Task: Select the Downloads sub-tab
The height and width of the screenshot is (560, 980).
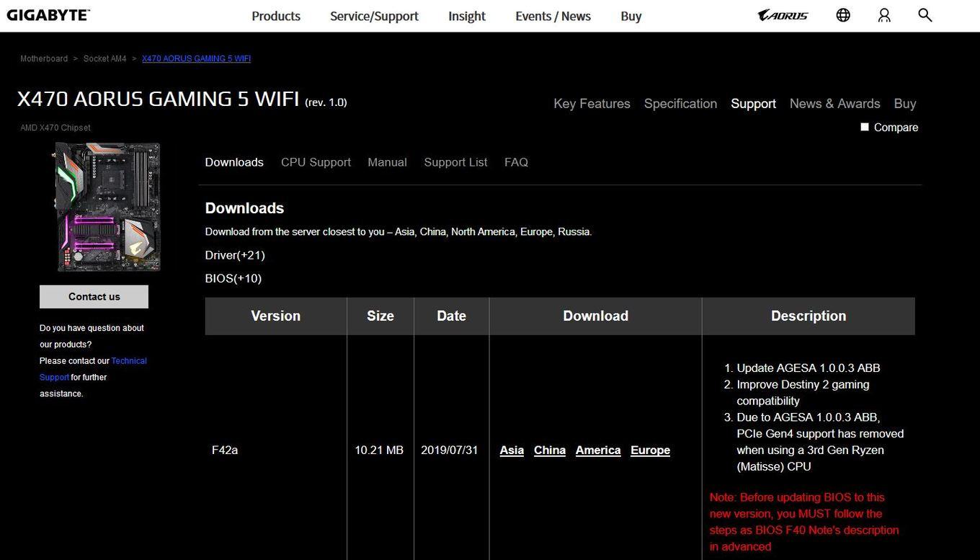Action: (x=234, y=162)
